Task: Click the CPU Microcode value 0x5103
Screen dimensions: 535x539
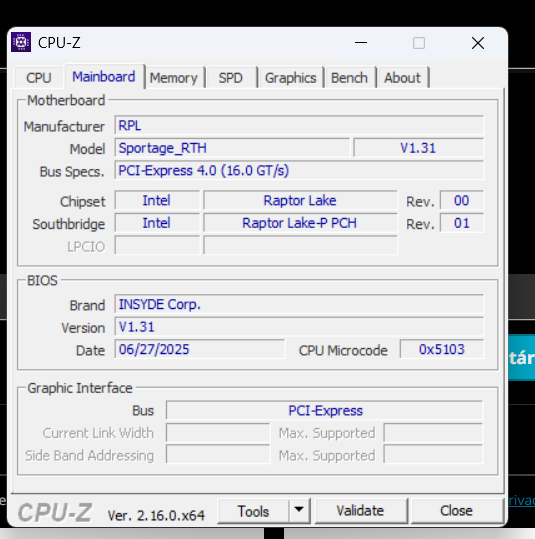Action: pyautogui.click(x=442, y=349)
